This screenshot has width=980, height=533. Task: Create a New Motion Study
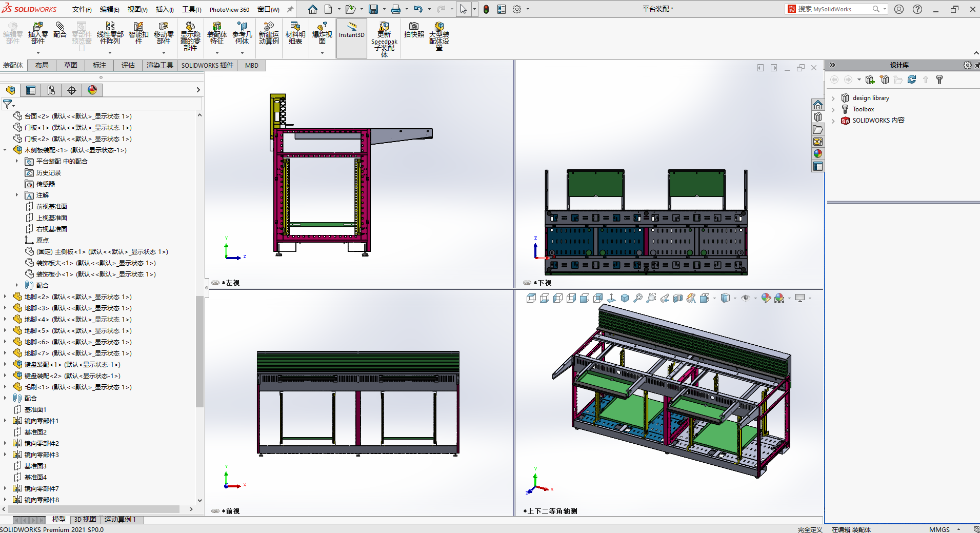(269, 33)
